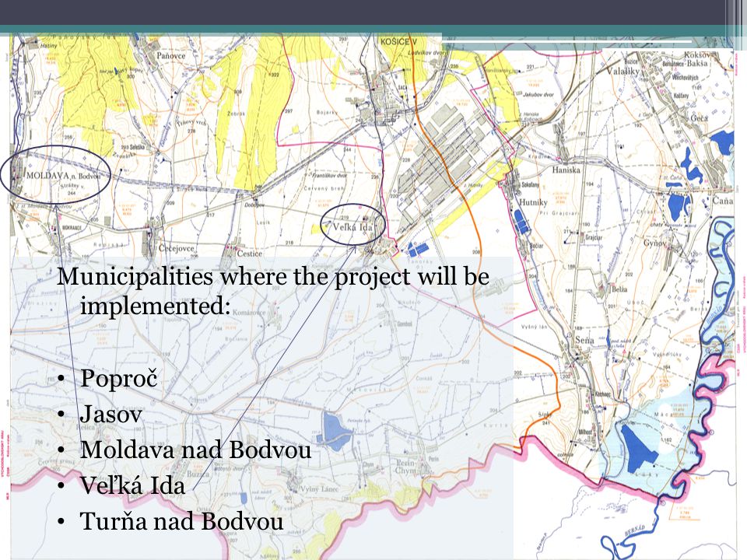This screenshot has width=747, height=560.
Task: Click the 'Turňa nad Bodvou' bullet item
Action: tap(181, 520)
